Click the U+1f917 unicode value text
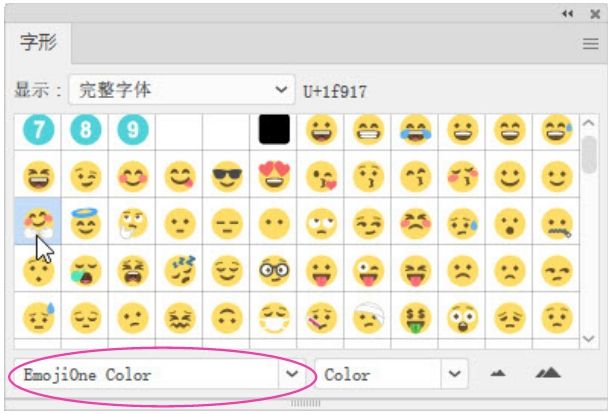This screenshot has height=414, width=612. [x=335, y=92]
